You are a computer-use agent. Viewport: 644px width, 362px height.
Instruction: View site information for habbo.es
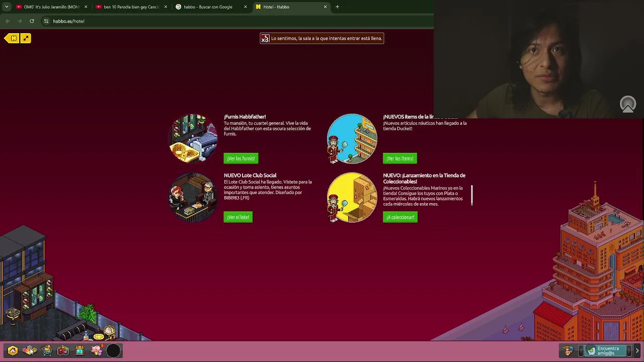coord(46,21)
